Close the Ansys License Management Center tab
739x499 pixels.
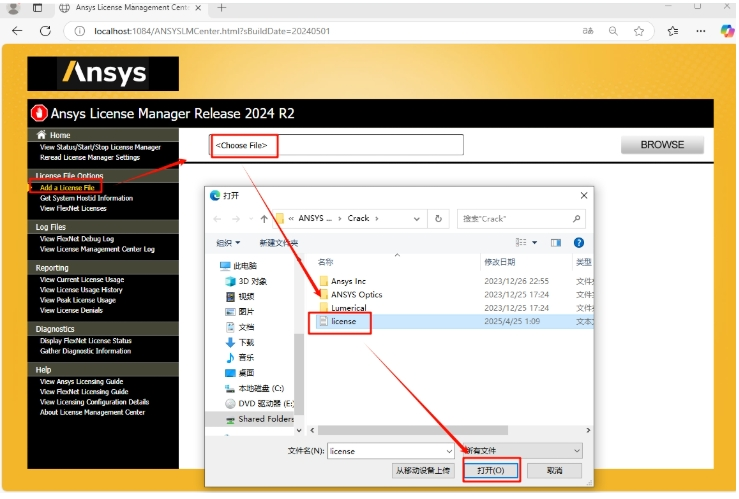(198, 8)
